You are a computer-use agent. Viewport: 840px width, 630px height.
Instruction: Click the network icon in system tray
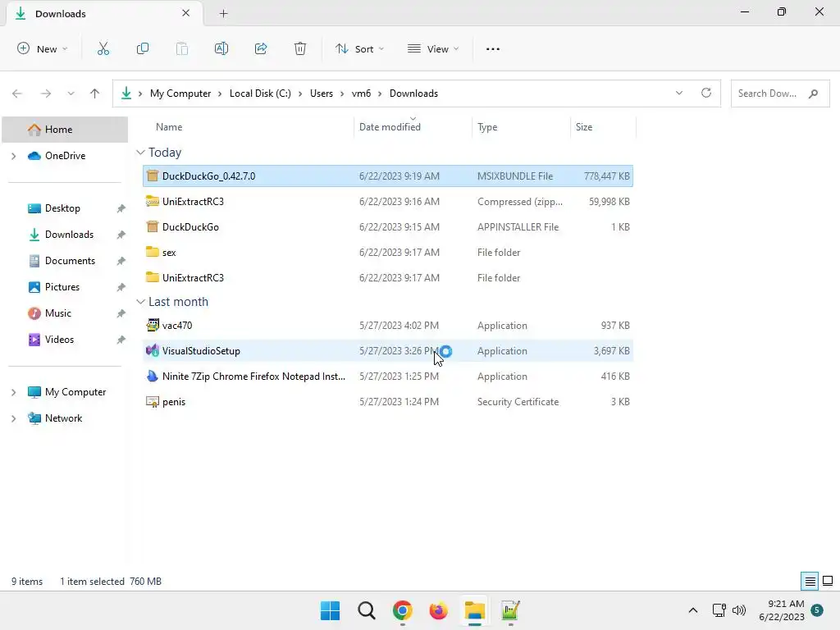pyautogui.click(x=719, y=610)
